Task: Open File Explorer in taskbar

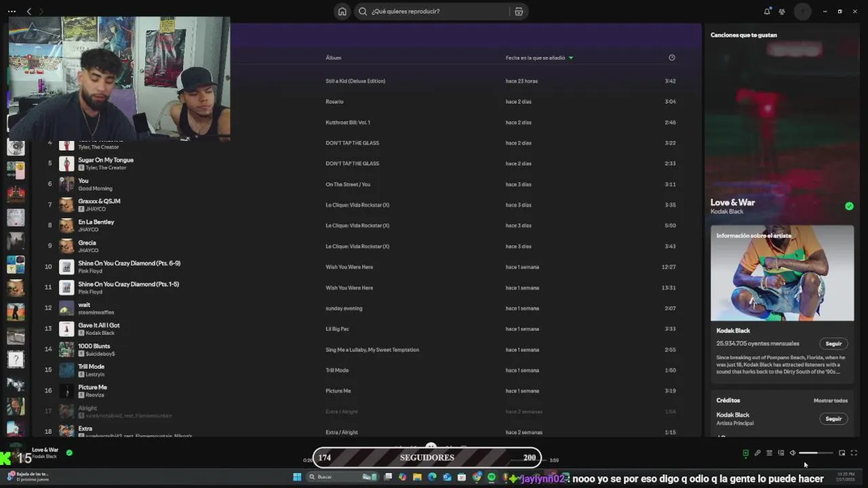Action: coord(417,477)
